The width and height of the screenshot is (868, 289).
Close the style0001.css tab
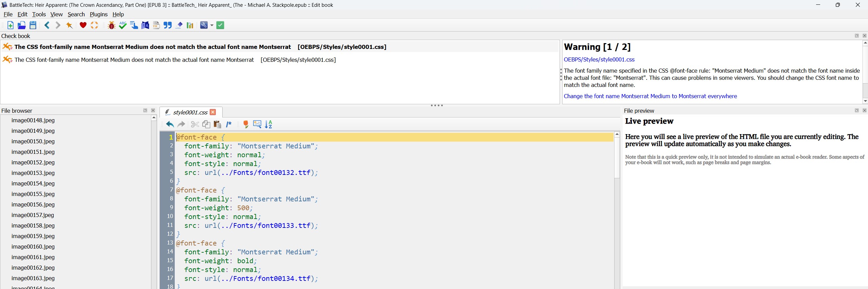213,112
